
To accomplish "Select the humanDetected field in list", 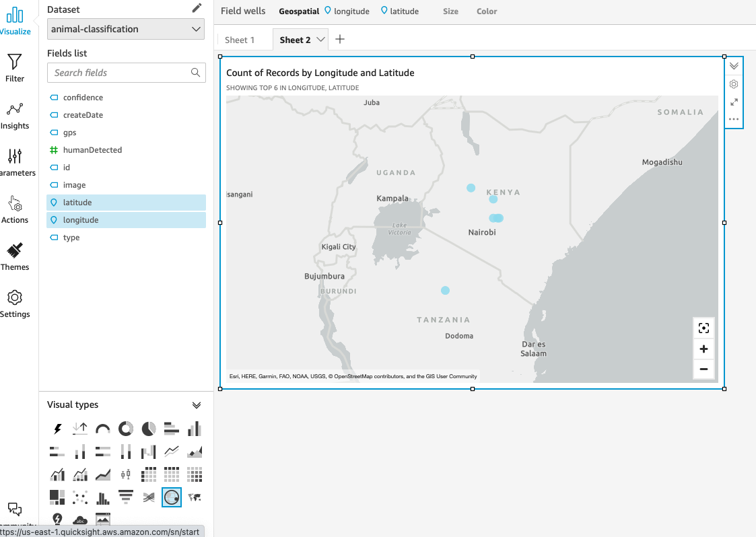I will (92, 150).
